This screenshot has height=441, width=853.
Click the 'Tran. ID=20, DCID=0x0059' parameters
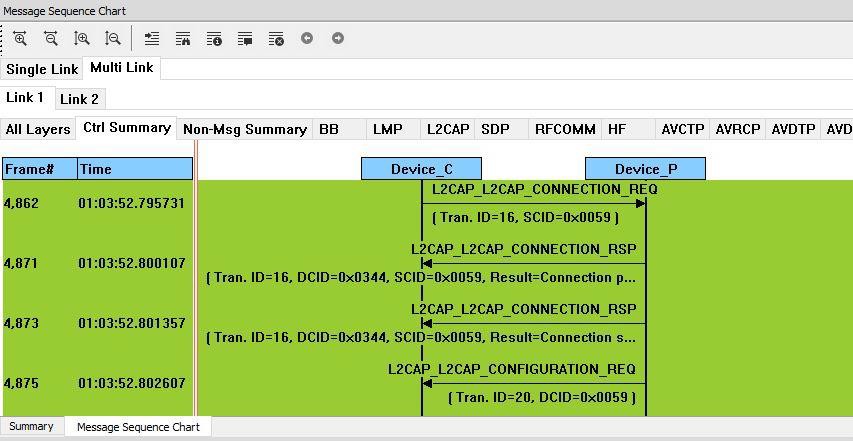[x=542, y=397]
